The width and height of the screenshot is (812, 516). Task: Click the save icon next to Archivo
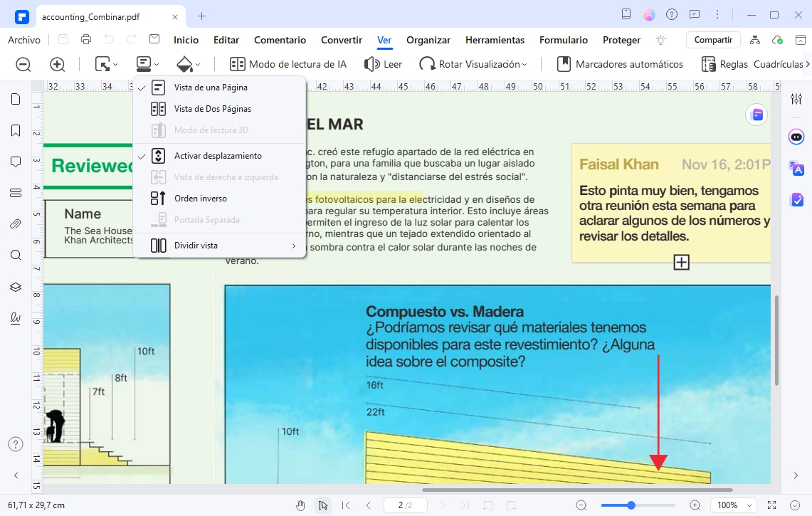(x=63, y=39)
